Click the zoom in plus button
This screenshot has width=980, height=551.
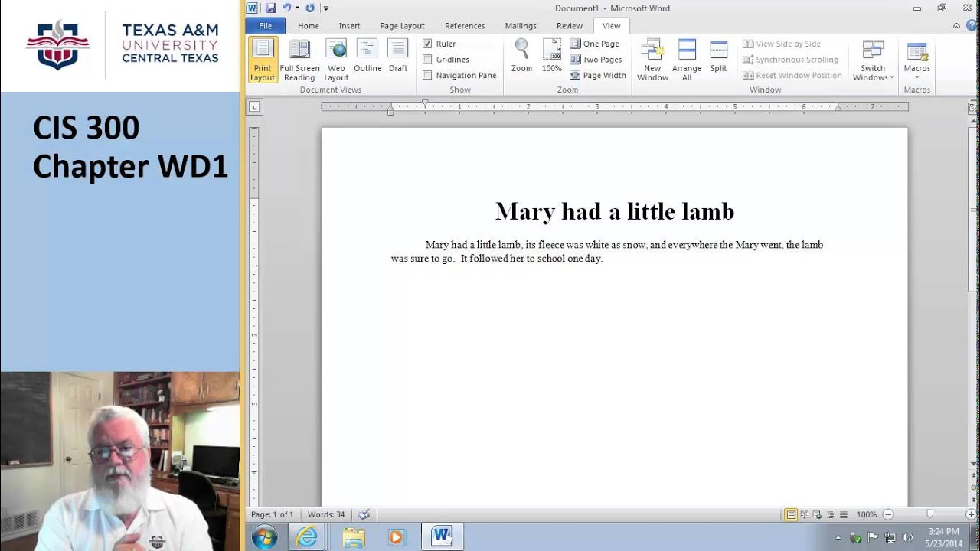coord(971,515)
